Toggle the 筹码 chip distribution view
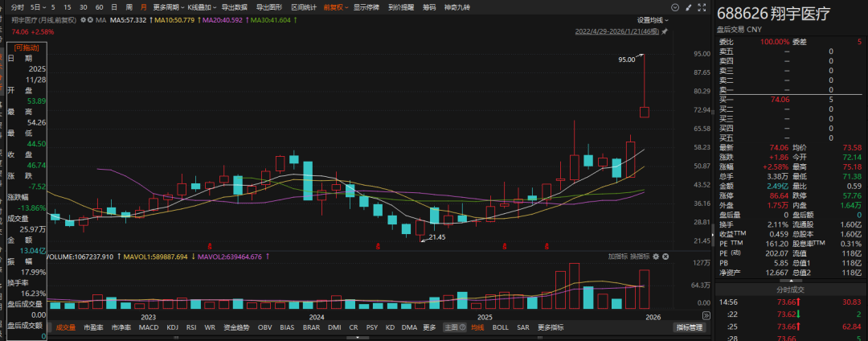The width and height of the screenshot is (868, 341). click(x=429, y=6)
